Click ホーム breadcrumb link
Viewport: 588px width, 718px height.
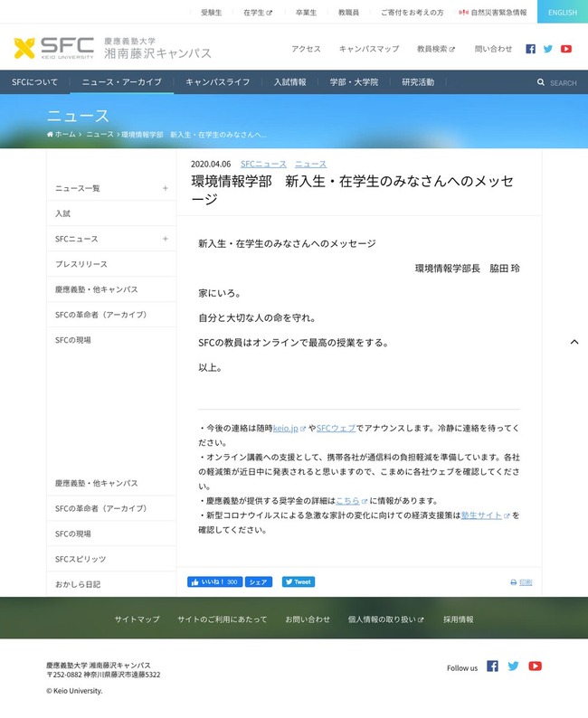coord(65,134)
